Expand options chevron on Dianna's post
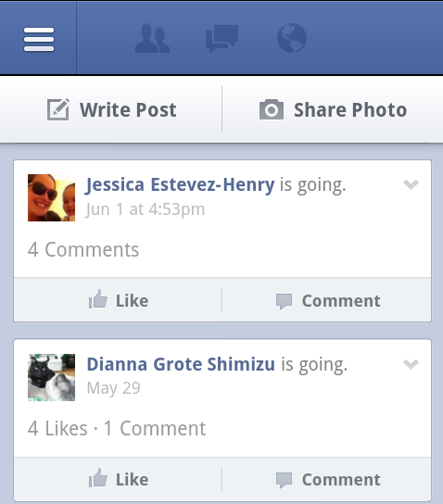The image size is (443, 504). point(411,364)
